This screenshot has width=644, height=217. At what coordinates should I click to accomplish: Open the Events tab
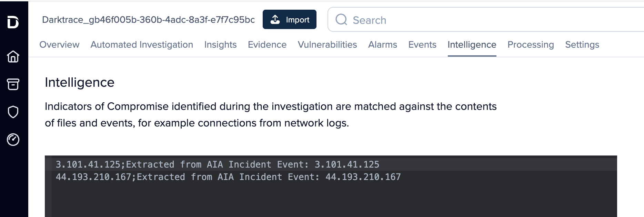[x=422, y=45]
